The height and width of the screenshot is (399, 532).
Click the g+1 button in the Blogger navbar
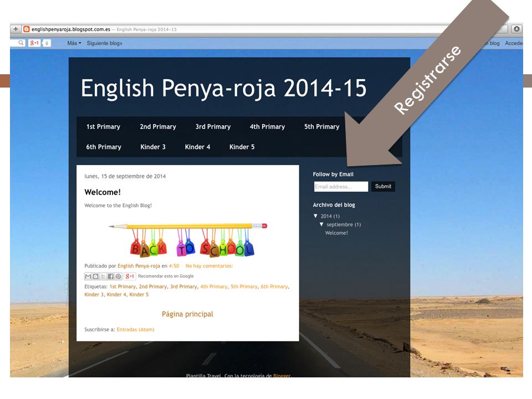[x=34, y=43]
